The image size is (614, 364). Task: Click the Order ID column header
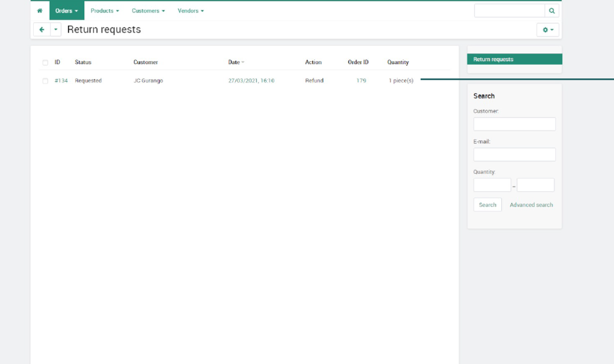point(358,62)
